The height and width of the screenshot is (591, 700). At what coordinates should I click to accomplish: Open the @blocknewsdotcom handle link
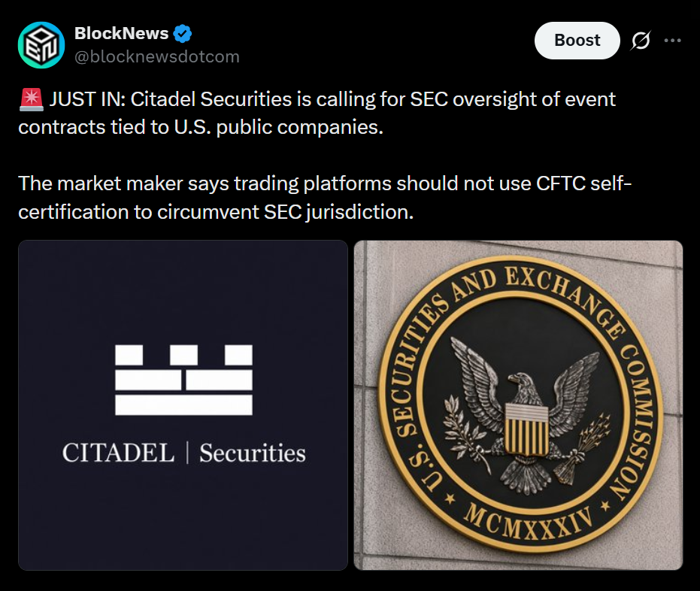(156, 57)
